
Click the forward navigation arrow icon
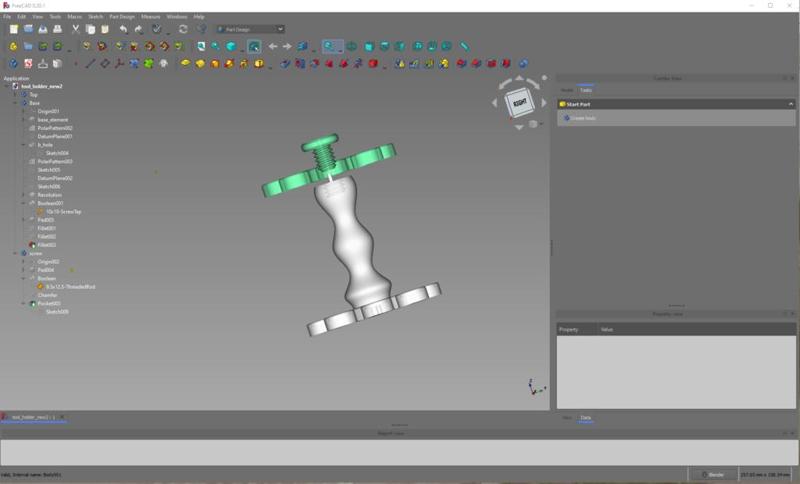point(287,46)
